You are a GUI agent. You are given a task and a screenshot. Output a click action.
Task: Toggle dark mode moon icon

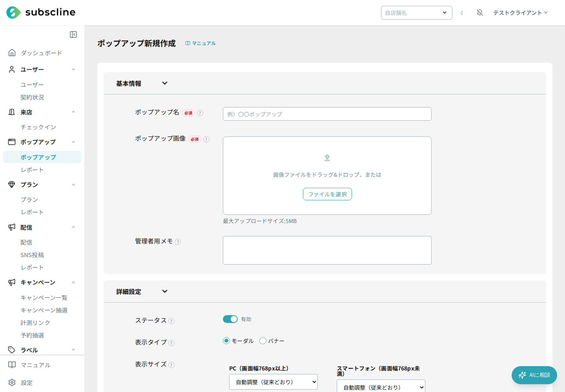(462, 13)
